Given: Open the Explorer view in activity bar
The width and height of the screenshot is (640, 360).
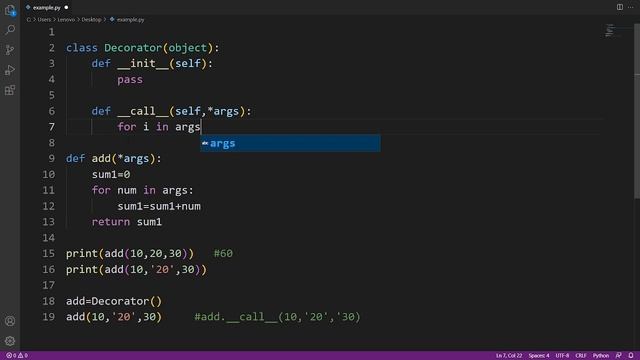Looking at the screenshot, I should (x=10, y=10).
